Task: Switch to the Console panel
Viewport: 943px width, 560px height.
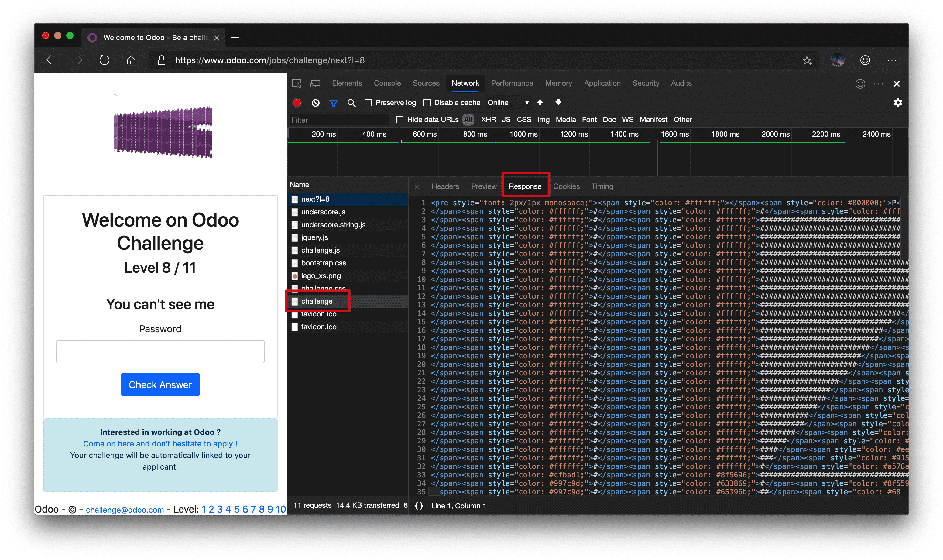Action: pos(387,83)
